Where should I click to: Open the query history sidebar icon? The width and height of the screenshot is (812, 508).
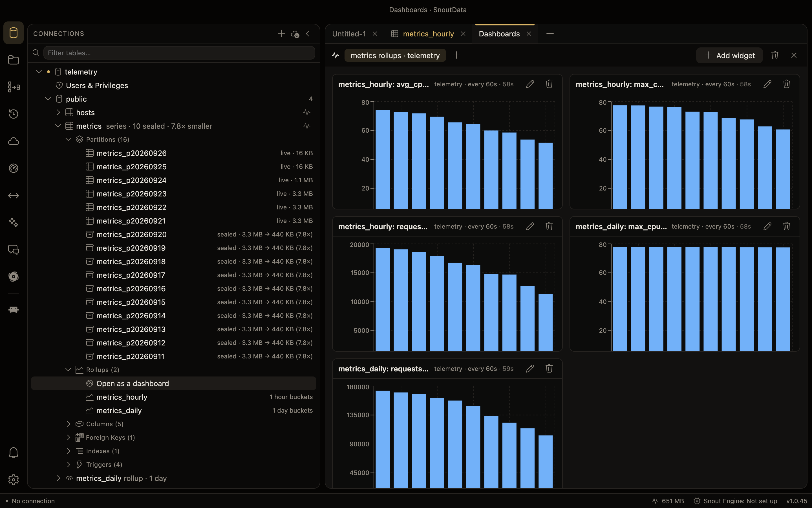14,114
